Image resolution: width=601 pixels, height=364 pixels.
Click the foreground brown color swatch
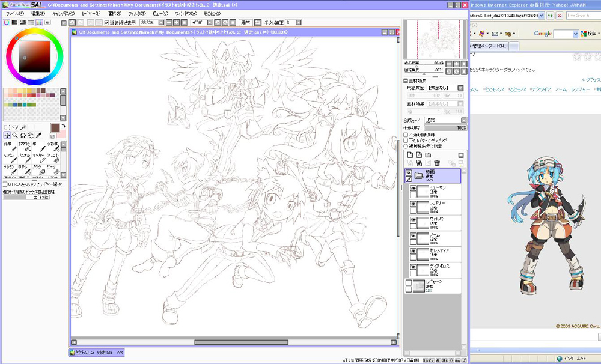click(55, 128)
